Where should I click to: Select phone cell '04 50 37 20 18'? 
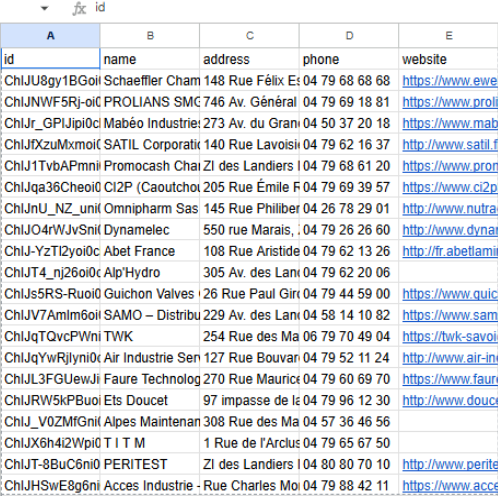tap(349, 123)
